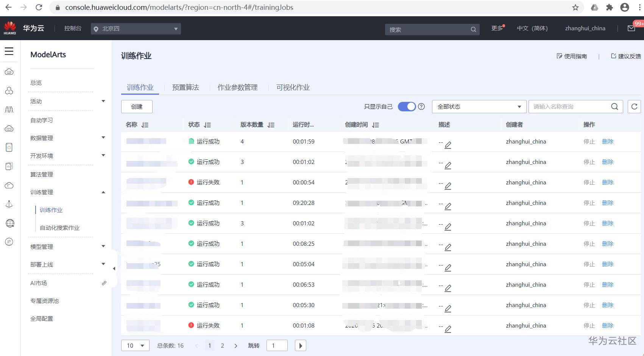Screen dimensions: 644x356
Task: Go to page 2 of the list
Action: 222,346
